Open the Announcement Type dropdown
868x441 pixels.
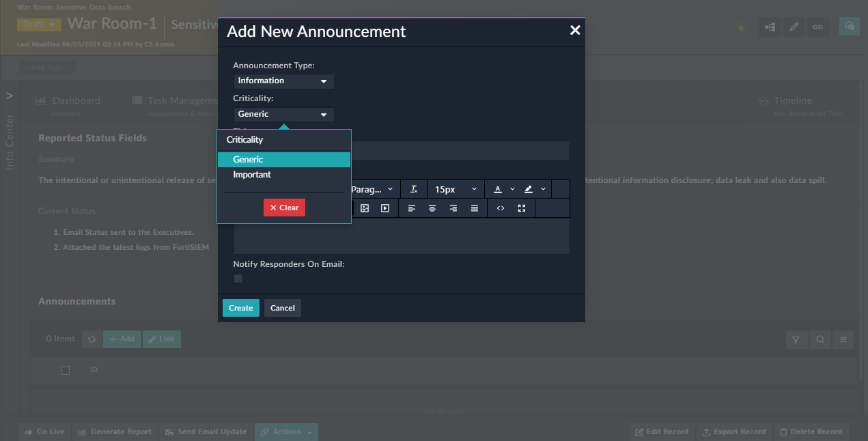click(x=283, y=81)
